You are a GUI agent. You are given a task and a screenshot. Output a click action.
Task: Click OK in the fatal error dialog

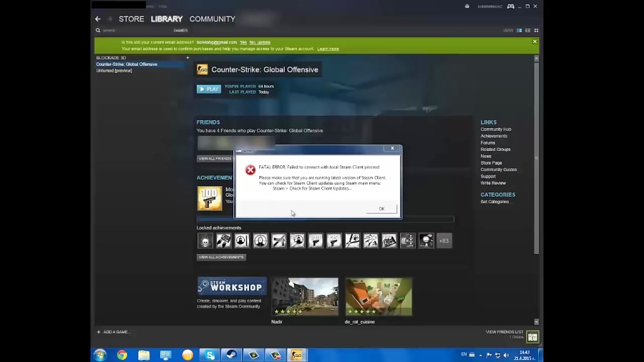coord(381,209)
